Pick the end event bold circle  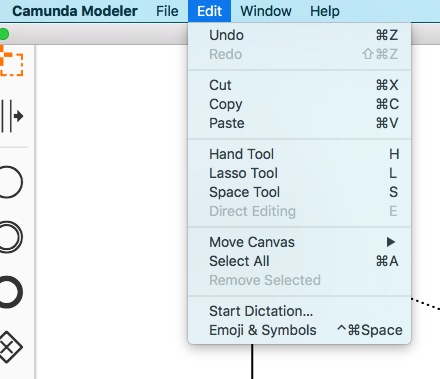(10, 292)
